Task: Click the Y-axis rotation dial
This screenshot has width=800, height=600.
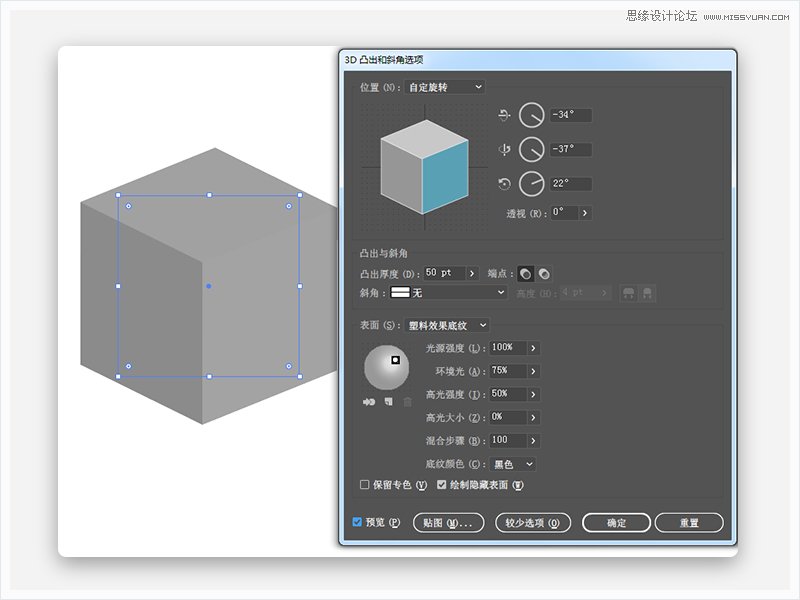Action: (532, 149)
